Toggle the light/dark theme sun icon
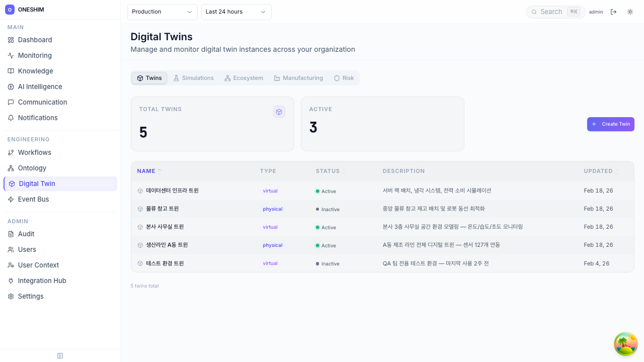644x362 pixels. pos(630,12)
